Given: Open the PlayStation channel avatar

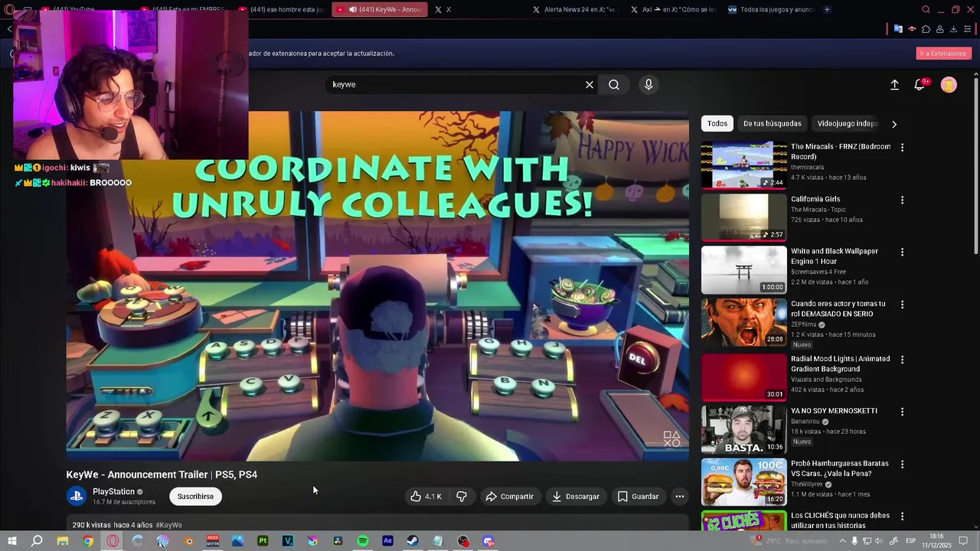Looking at the screenshot, I should (77, 497).
